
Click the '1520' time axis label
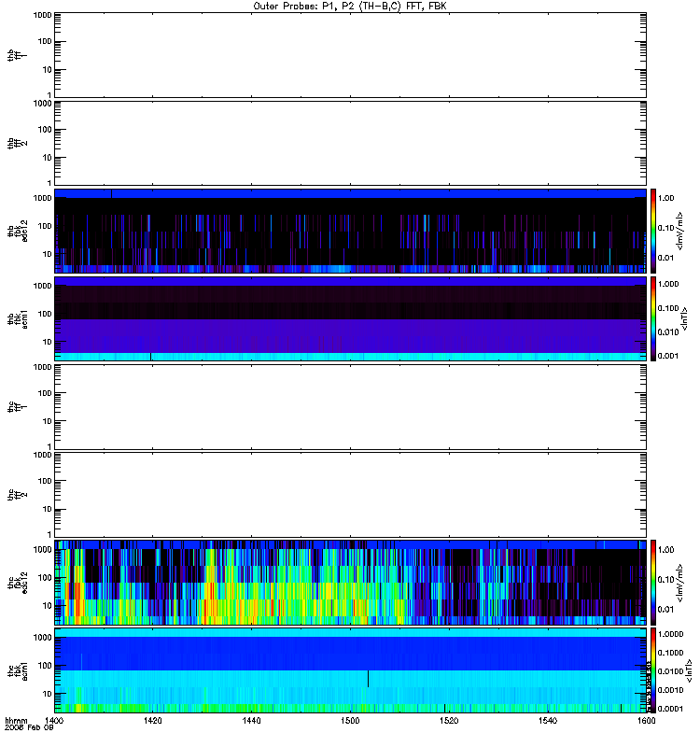449,721
